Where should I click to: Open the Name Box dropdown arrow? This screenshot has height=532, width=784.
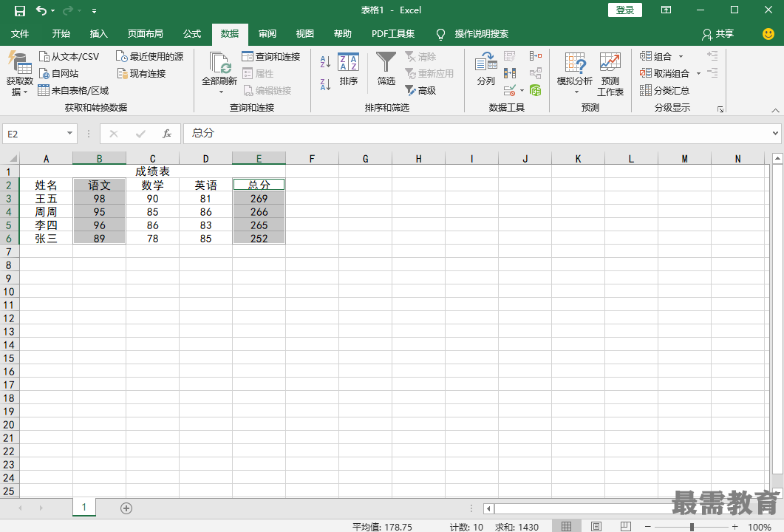click(x=69, y=134)
